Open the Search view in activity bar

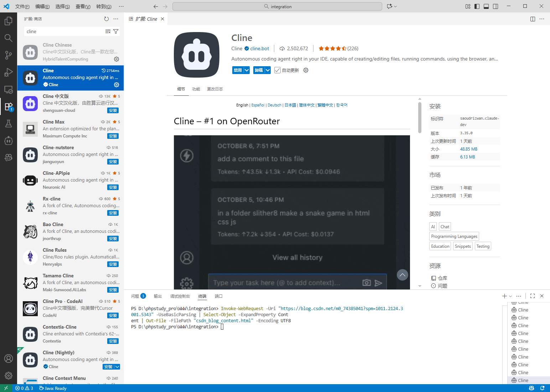(x=9, y=38)
